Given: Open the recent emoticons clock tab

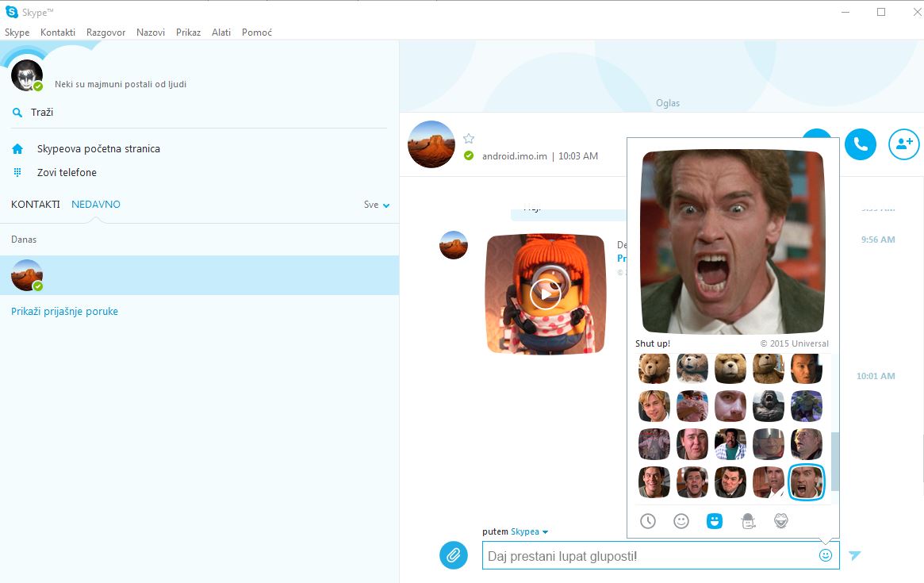Looking at the screenshot, I should [x=648, y=521].
